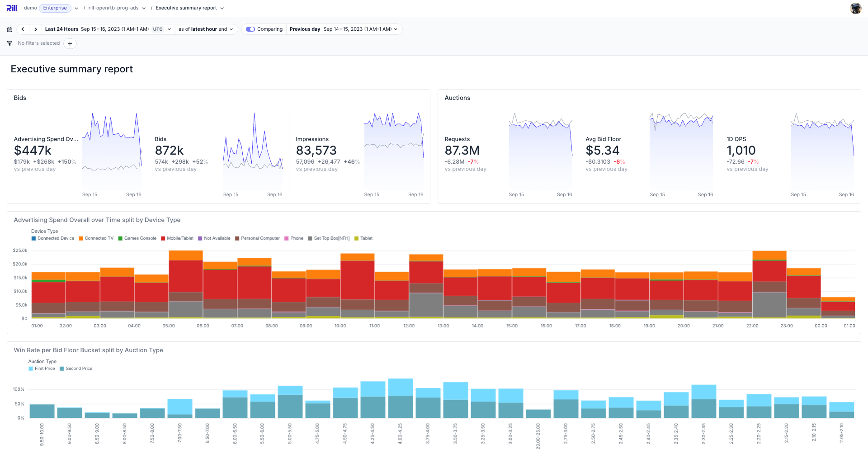868x449 pixels.
Task: Open the Previous day comparison dropdown
Action: pos(344,29)
